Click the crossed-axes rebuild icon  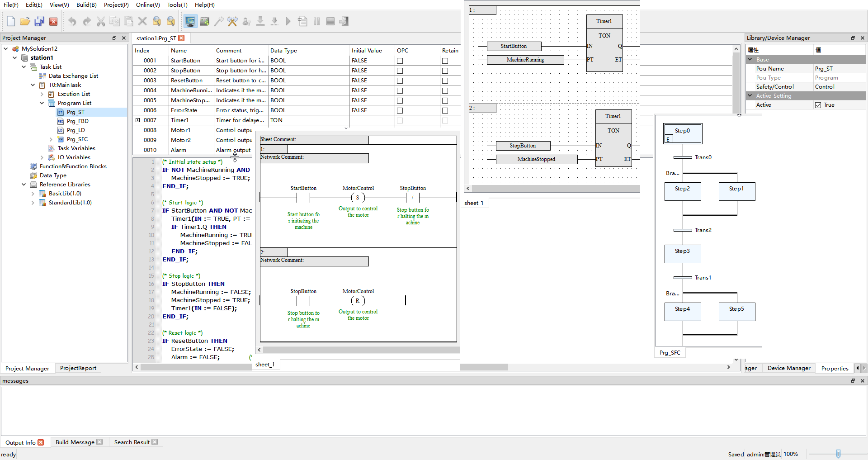[x=232, y=21]
